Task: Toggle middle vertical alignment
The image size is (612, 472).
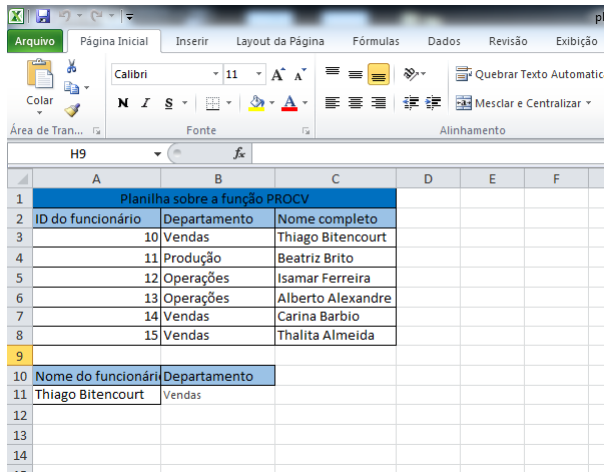Action: pos(355,75)
